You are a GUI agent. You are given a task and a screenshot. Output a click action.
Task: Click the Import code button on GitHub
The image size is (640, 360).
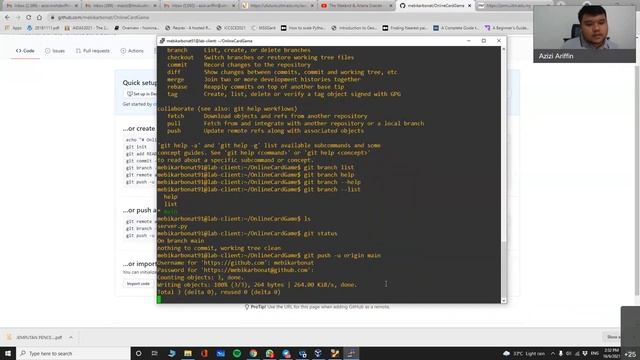(138, 284)
